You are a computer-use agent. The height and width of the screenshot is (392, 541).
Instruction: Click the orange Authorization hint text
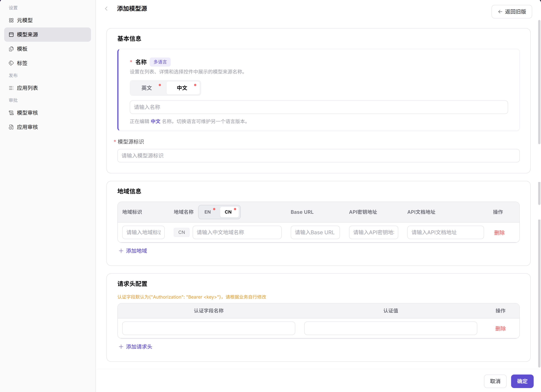(192, 297)
